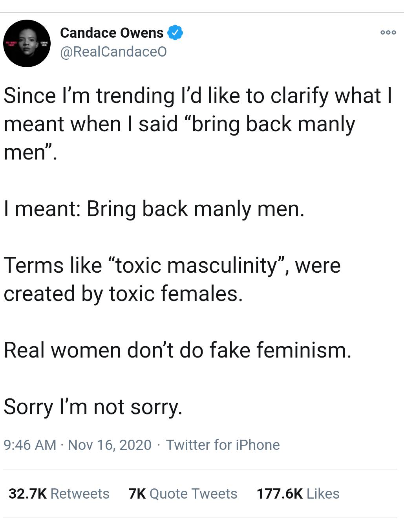The image size is (404, 532).
Task: Click the Candace Owens display name
Action: click(x=112, y=33)
